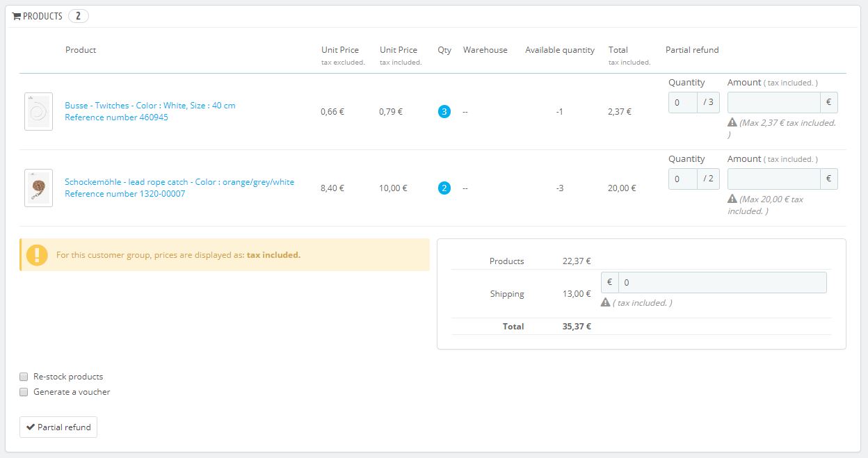The image size is (868, 458).
Task: Click the order Total 35,37 €
Action: pyautogui.click(x=577, y=326)
